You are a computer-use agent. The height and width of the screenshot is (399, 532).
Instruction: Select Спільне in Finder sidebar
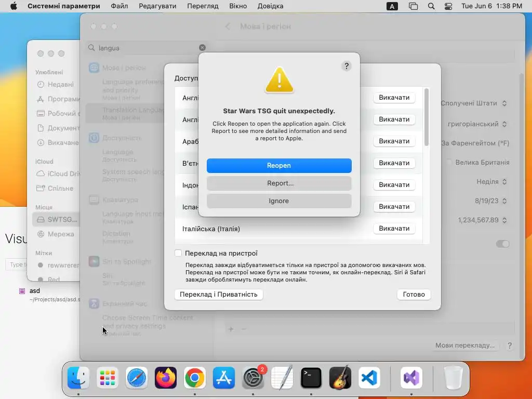56,188
